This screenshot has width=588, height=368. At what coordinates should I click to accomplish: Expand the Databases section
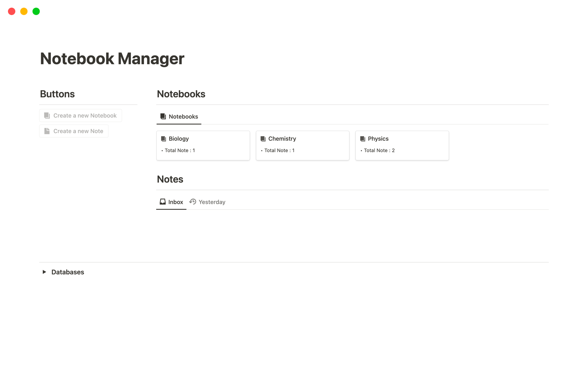pos(44,272)
